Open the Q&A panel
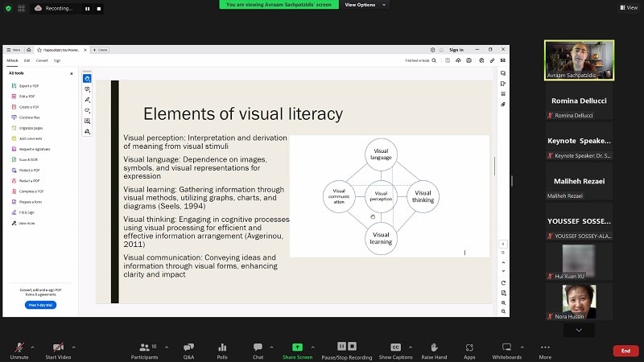 point(188,350)
